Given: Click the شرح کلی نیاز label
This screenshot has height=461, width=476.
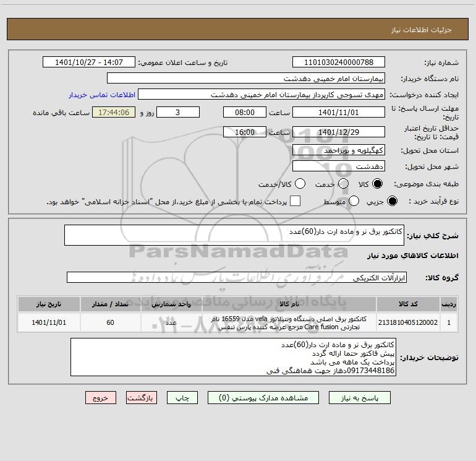Looking at the screenshot, I should [x=433, y=236].
